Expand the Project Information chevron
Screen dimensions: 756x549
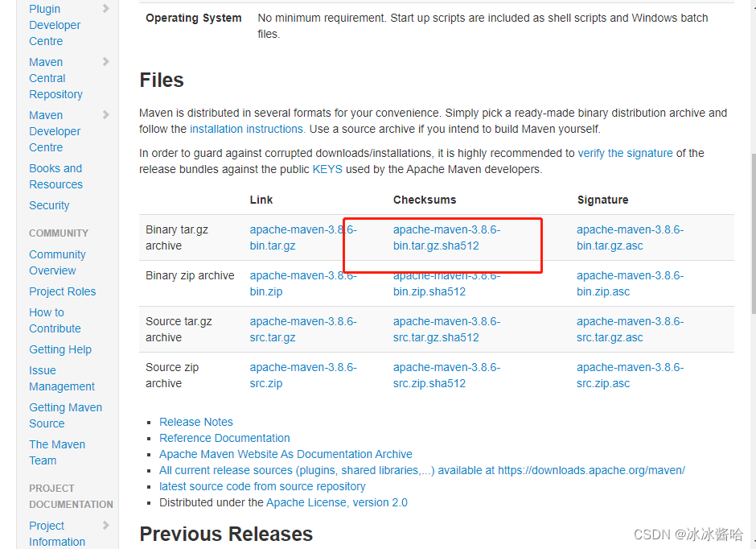coord(106,526)
